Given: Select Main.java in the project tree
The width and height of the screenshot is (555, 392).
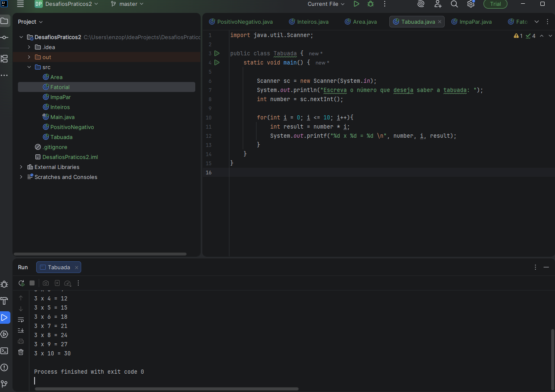Looking at the screenshot, I should [62, 117].
